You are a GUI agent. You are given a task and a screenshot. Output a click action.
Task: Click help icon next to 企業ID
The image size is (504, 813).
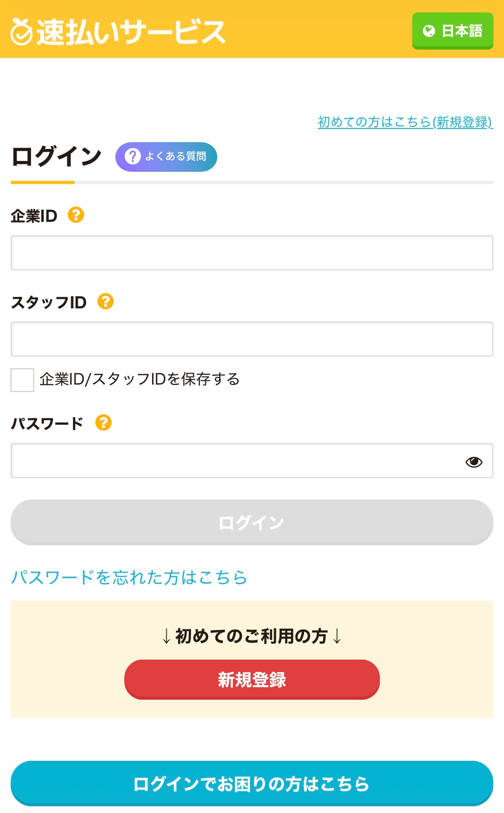point(76,215)
